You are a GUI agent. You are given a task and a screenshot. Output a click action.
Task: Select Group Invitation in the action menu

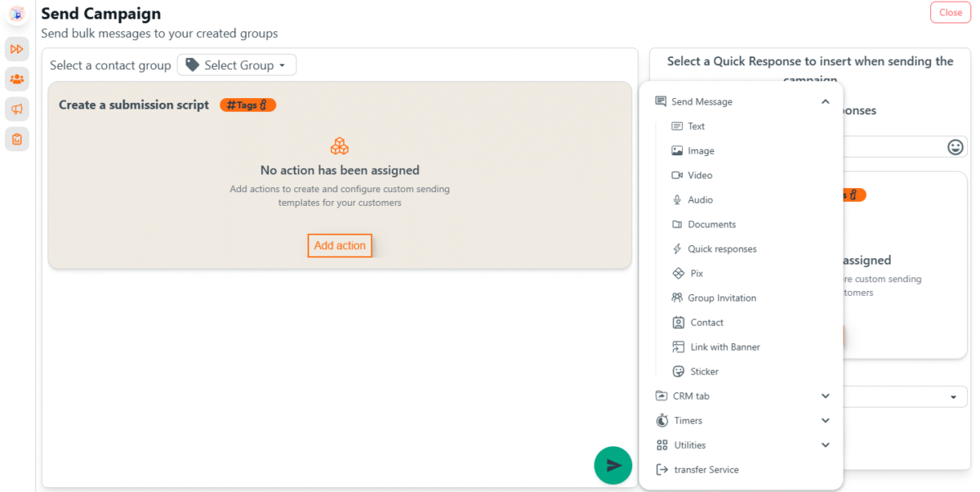(722, 298)
